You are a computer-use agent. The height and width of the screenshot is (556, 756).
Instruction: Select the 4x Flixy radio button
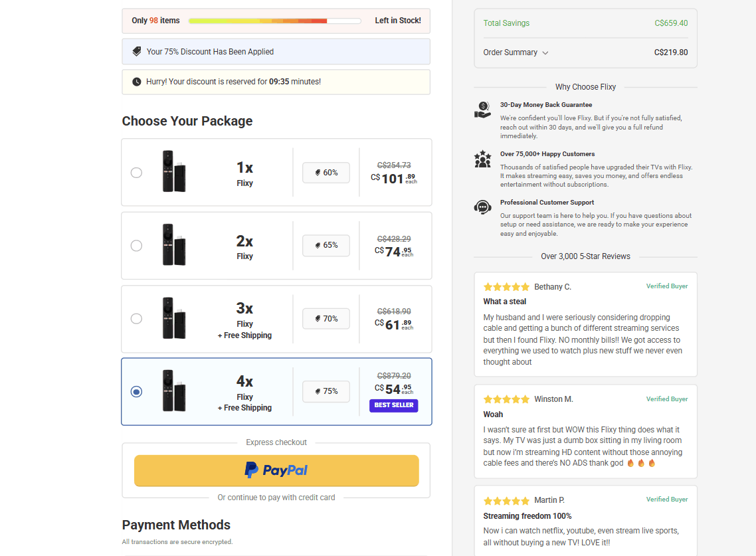136,392
